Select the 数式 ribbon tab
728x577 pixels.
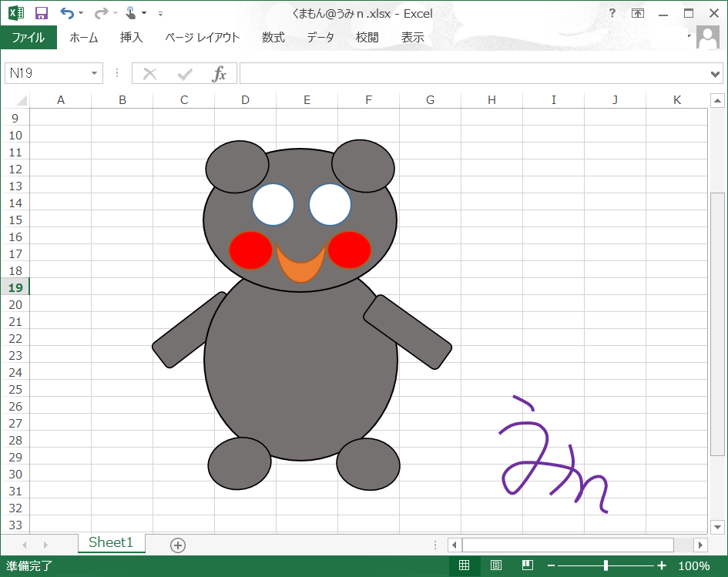273,37
